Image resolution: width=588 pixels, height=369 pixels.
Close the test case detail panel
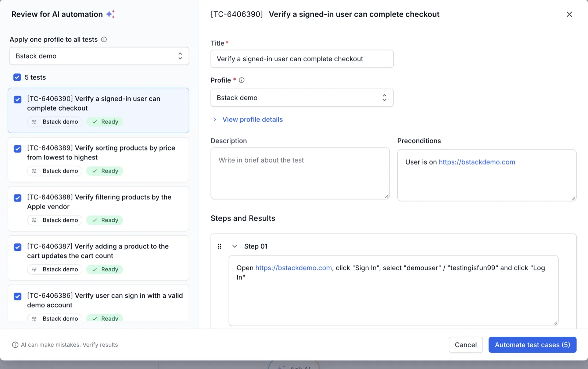point(569,14)
